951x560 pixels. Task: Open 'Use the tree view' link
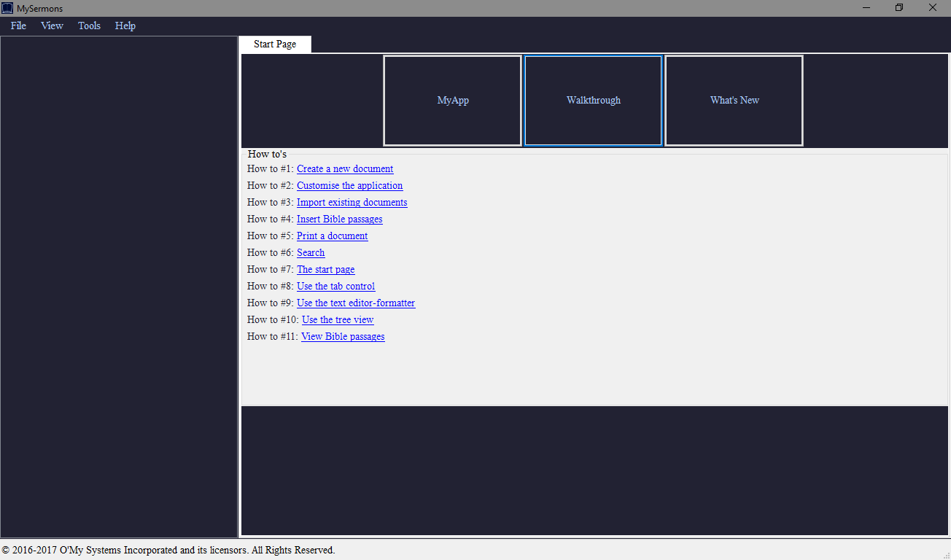[x=338, y=320]
